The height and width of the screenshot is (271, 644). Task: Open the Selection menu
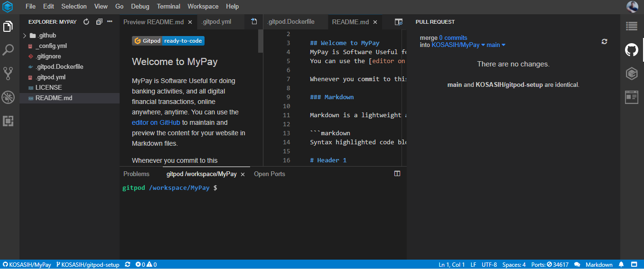pos(74,6)
